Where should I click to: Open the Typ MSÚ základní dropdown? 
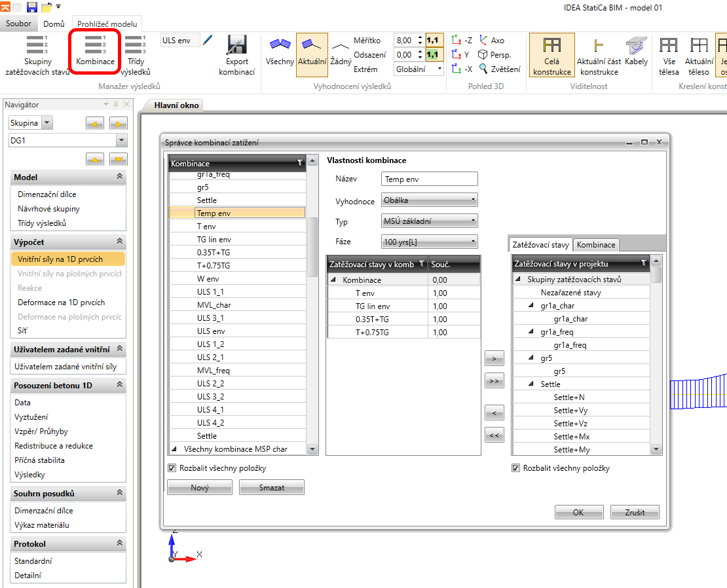[429, 221]
